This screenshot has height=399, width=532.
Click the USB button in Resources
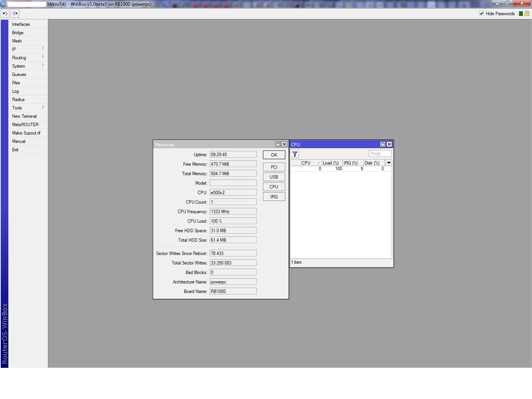click(x=274, y=177)
